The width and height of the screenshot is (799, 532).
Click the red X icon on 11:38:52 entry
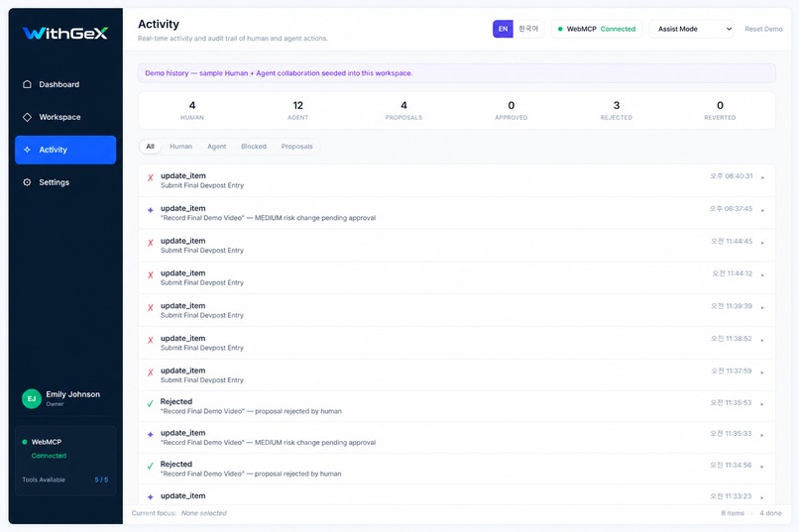click(x=151, y=340)
